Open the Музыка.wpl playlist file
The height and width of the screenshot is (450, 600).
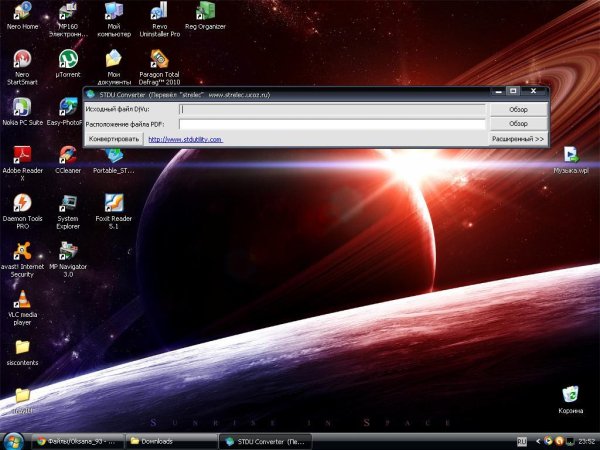[571, 160]
